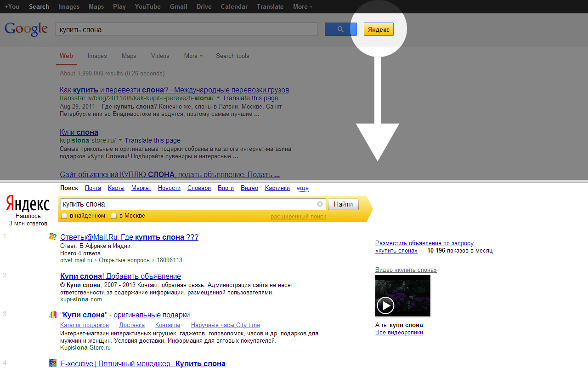Screen dimensions: 588x368
Task: Click 'Наручные часы City time' sitelink
Action: (226, 325)
